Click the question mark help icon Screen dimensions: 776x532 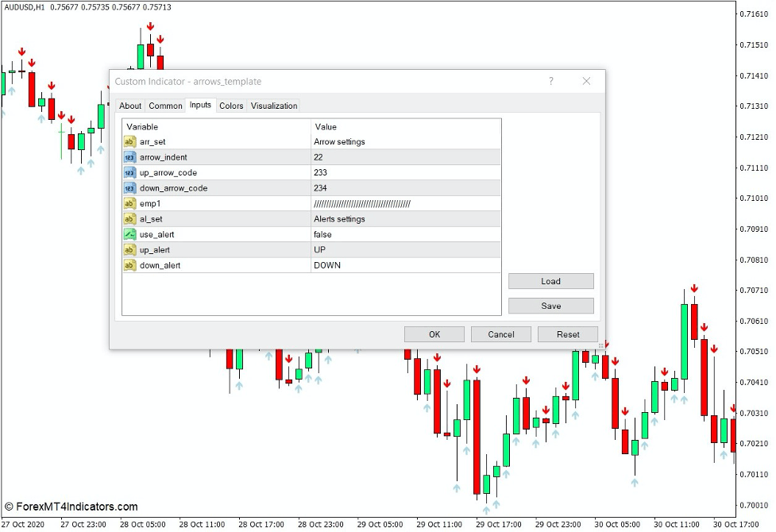point(550,81)
